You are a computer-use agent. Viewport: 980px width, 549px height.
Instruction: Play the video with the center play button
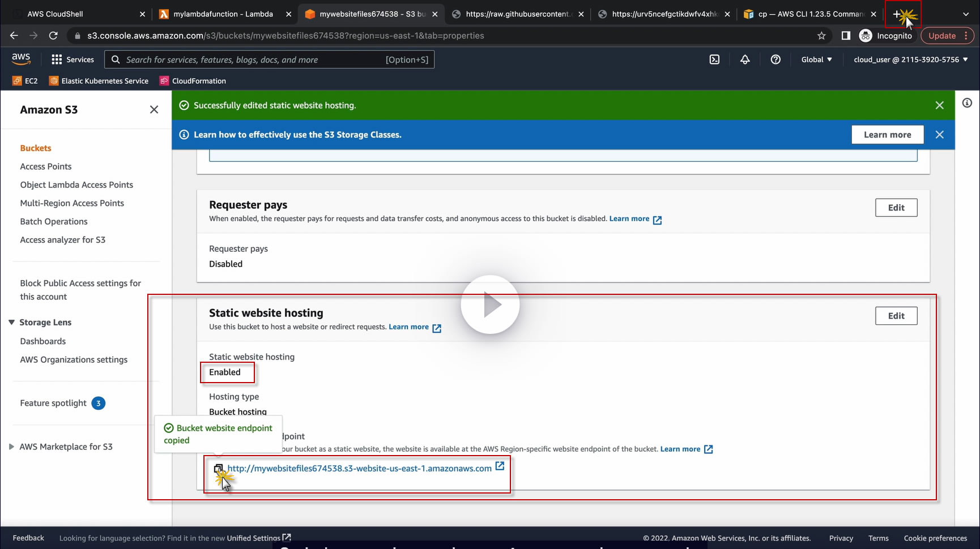[490, 304]
